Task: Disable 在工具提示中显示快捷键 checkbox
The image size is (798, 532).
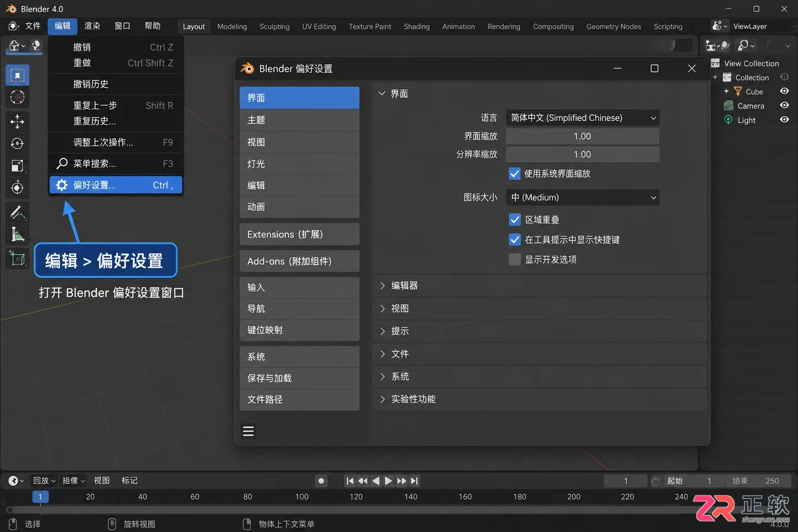Action: click(515, 239)
